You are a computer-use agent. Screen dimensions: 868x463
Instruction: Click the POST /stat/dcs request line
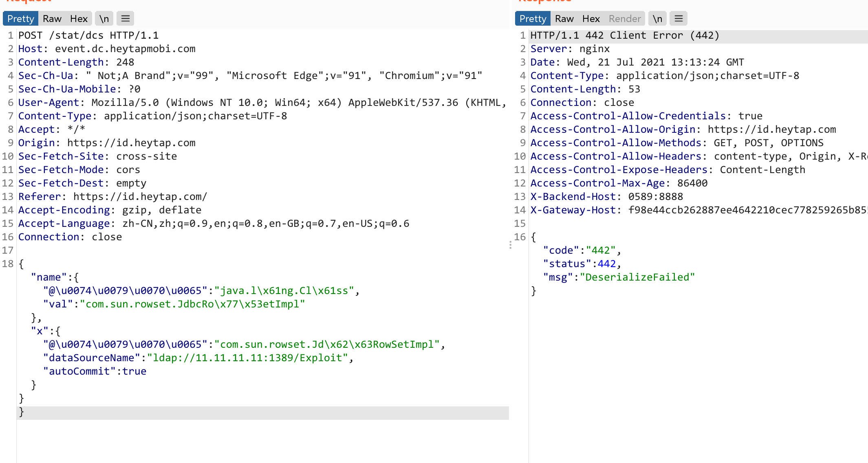coord(88,35)
